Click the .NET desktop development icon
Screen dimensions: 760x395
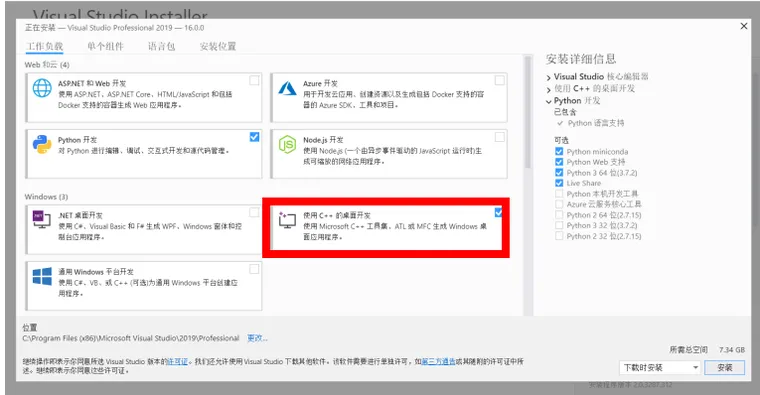(x=42, y=220)
